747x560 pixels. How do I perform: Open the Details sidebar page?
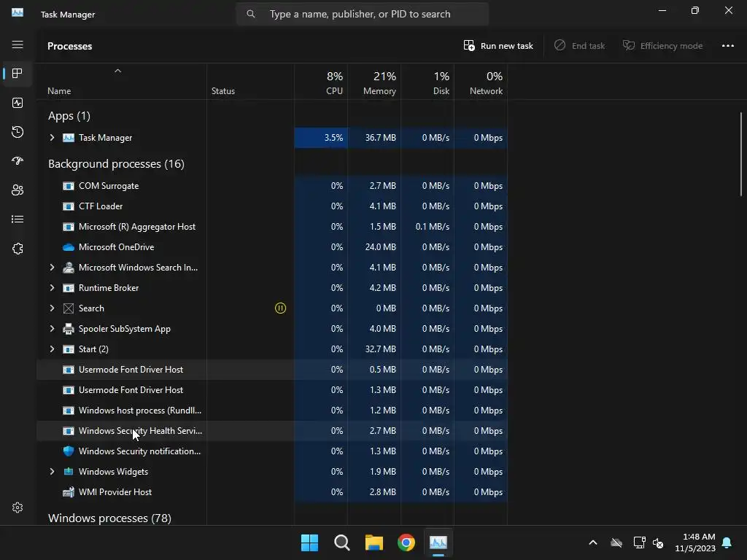pos(18,219)
